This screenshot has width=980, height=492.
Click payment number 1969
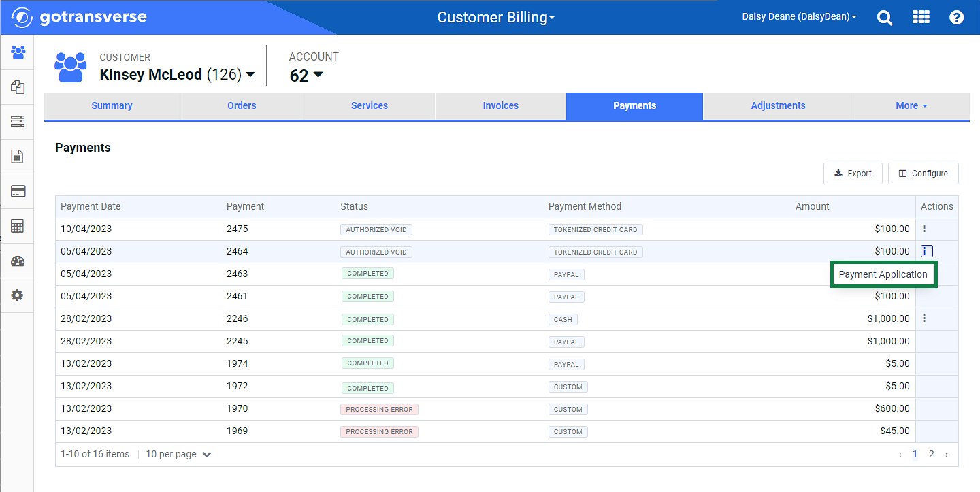point(238,431)
